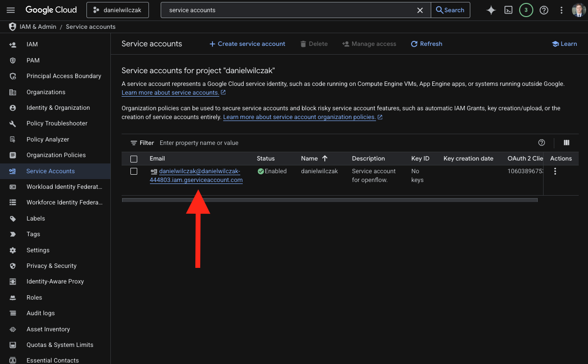Click Create service account button

click(x=247, y=44)
